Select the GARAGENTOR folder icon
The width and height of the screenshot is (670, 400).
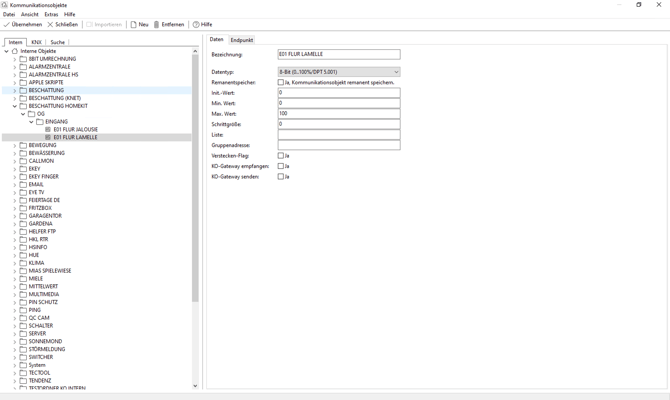tap(23, 216)
